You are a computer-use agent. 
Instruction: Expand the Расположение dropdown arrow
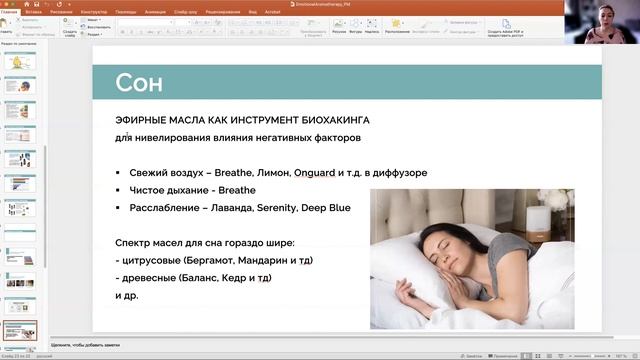pos(404,23)
